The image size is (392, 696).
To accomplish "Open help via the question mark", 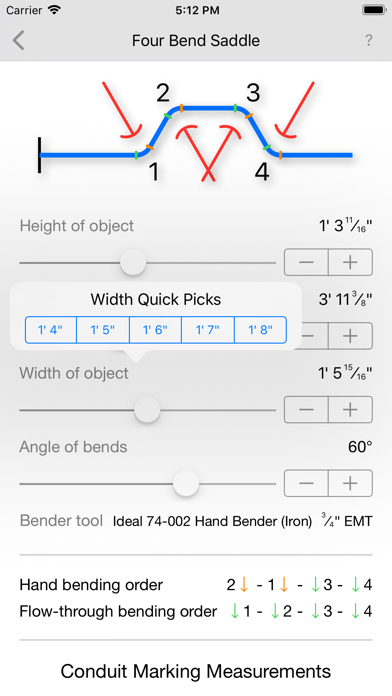I will [x=368, y=40].
